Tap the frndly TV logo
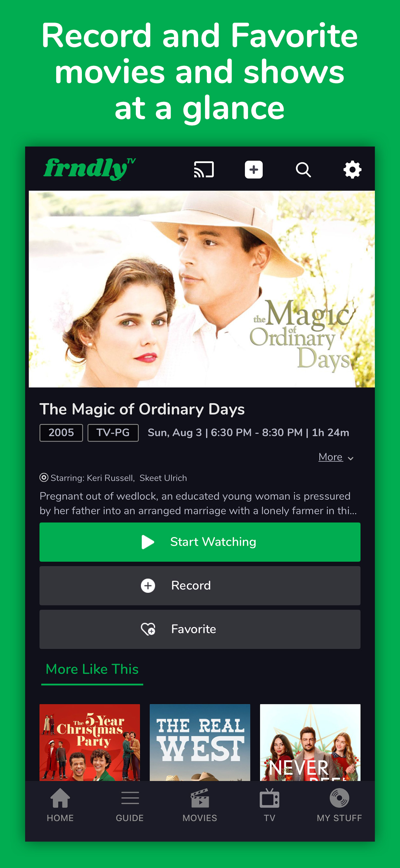This screenshot has height=868, width=400. pyautogui.click(x=90, y=169)
